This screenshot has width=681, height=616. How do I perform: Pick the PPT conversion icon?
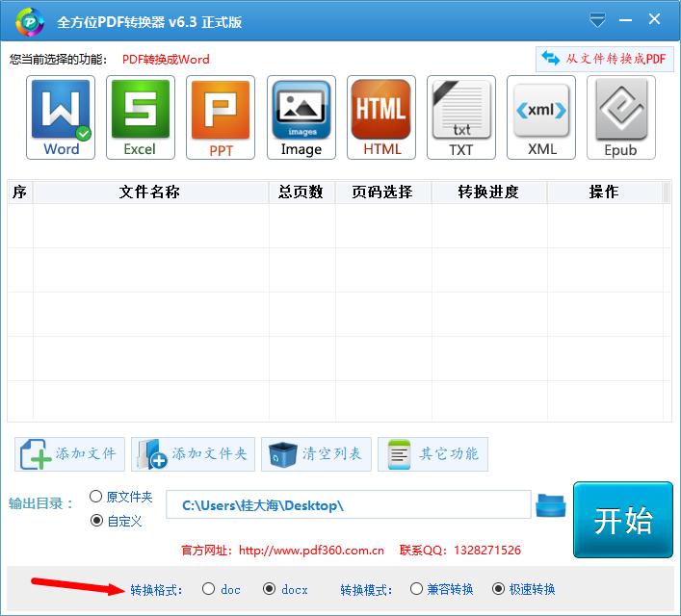click(x=221, y=117)
